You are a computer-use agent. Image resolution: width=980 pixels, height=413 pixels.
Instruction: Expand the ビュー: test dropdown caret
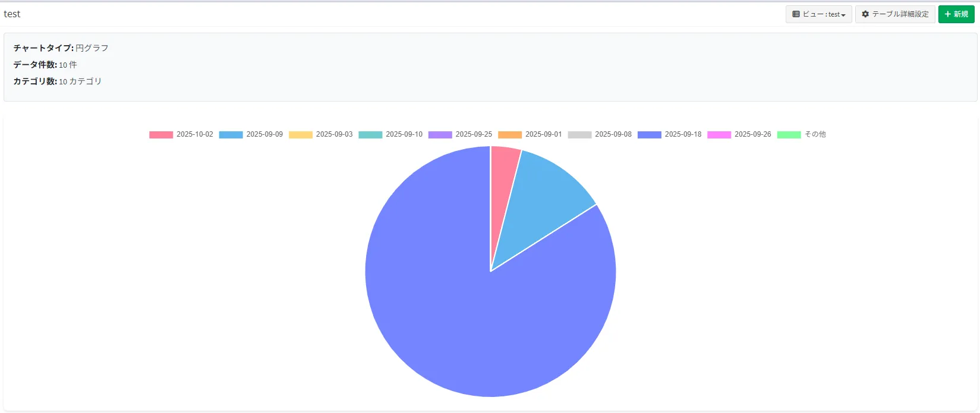click(x=843, y=15)
